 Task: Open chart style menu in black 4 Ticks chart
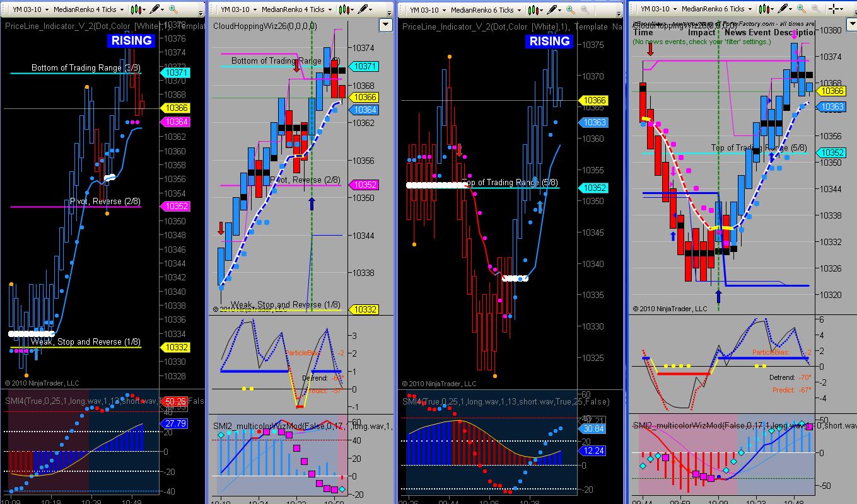[x=137, y=9]
